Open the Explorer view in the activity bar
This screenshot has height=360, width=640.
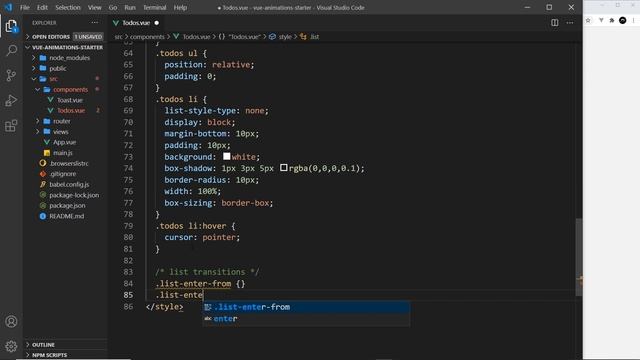point(11,26)
